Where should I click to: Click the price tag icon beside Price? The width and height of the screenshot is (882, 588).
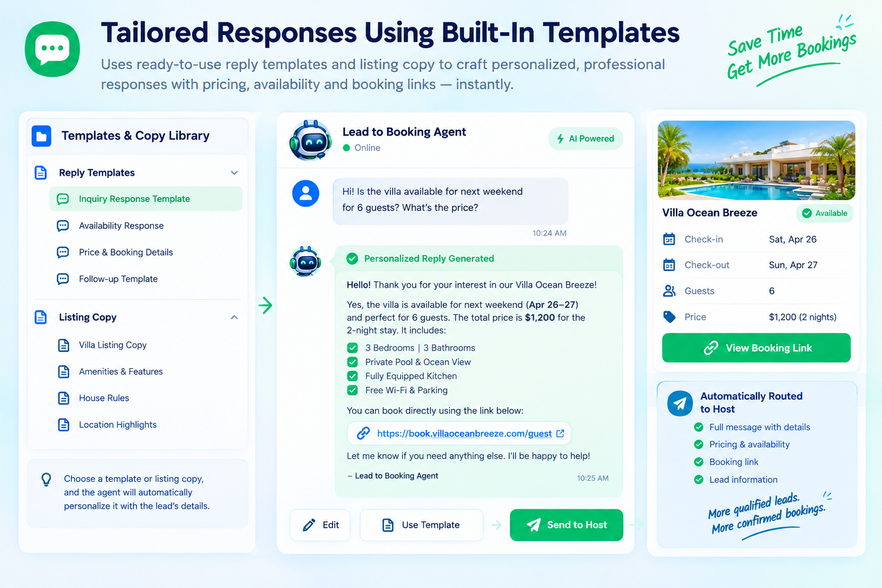pos(669,317)
